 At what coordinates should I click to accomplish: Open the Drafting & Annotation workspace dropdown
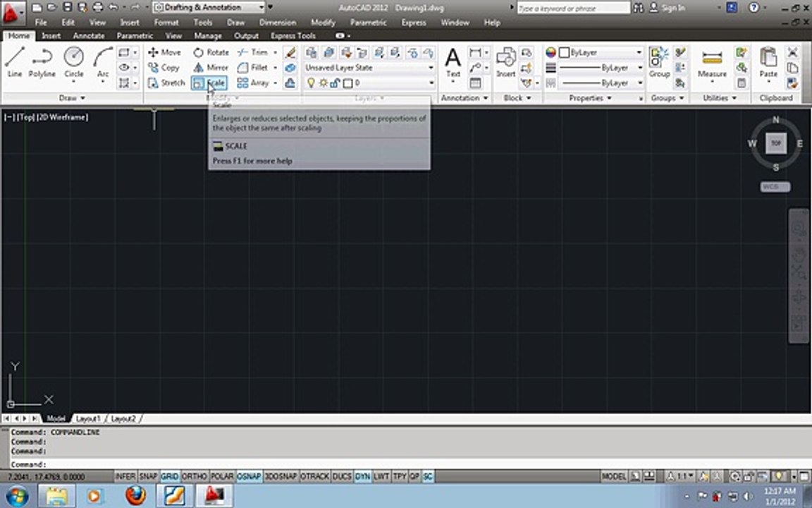click(x=209, y=8)
